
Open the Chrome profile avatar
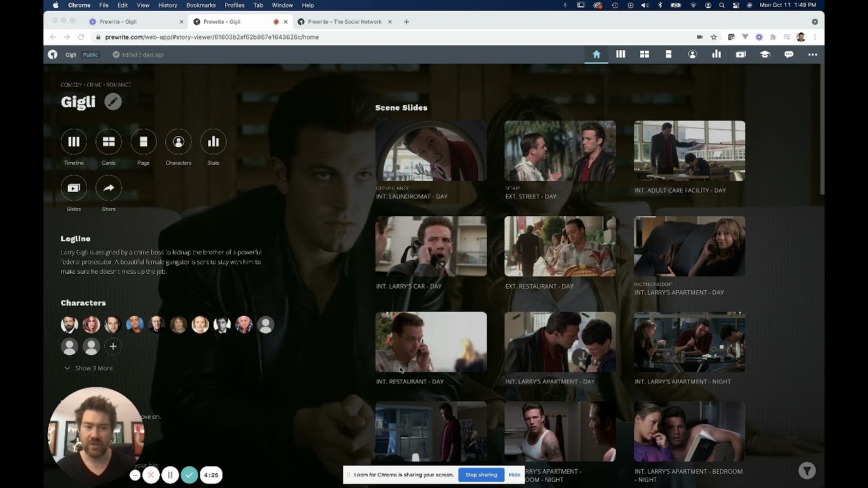point(801,37)
